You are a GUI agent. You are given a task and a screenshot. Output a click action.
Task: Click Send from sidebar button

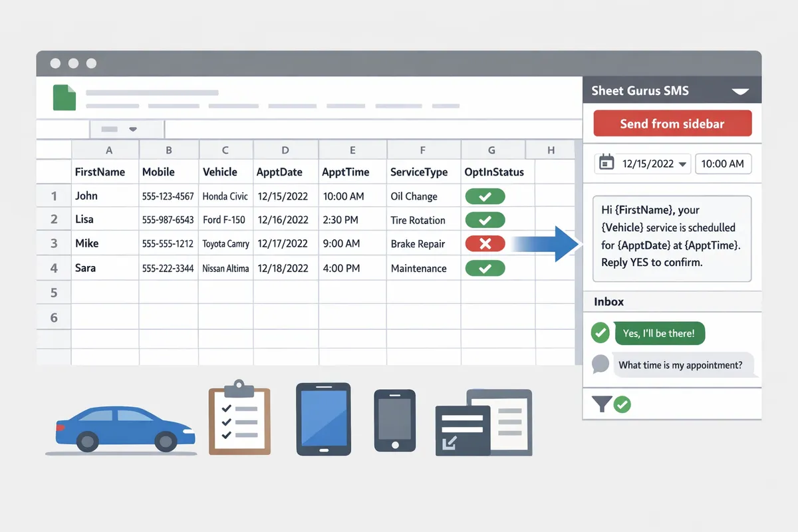(x=672, y=124)
